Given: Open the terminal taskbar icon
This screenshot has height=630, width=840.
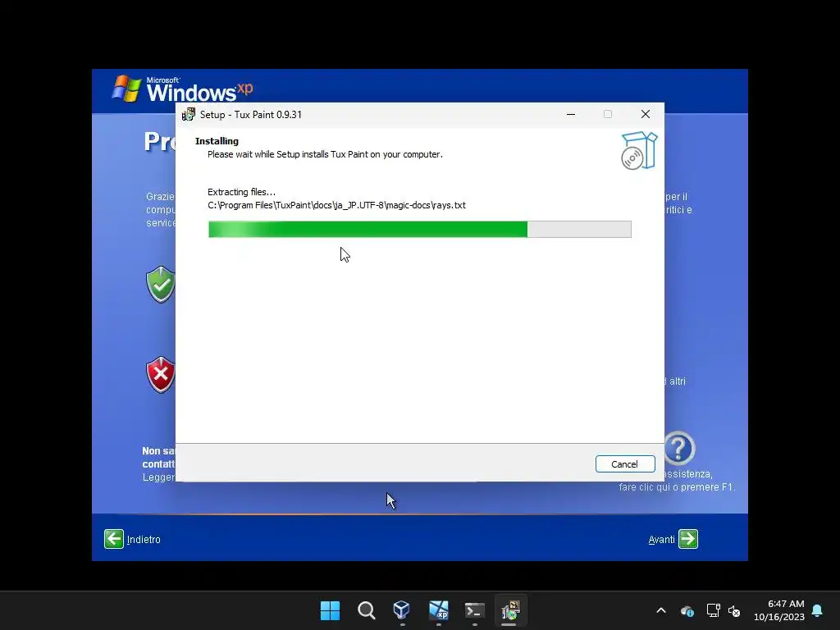Looking at the screenshot, I should pos(475,610).
